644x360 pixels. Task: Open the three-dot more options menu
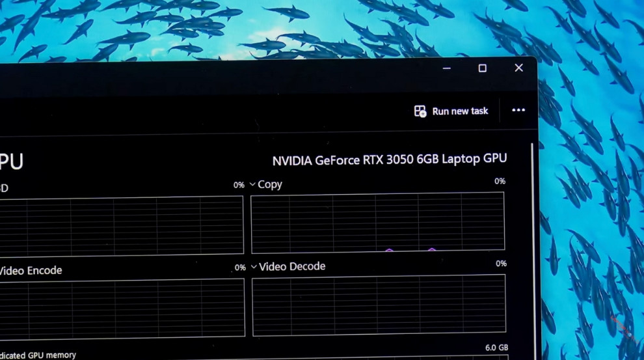tap(518, 111)
